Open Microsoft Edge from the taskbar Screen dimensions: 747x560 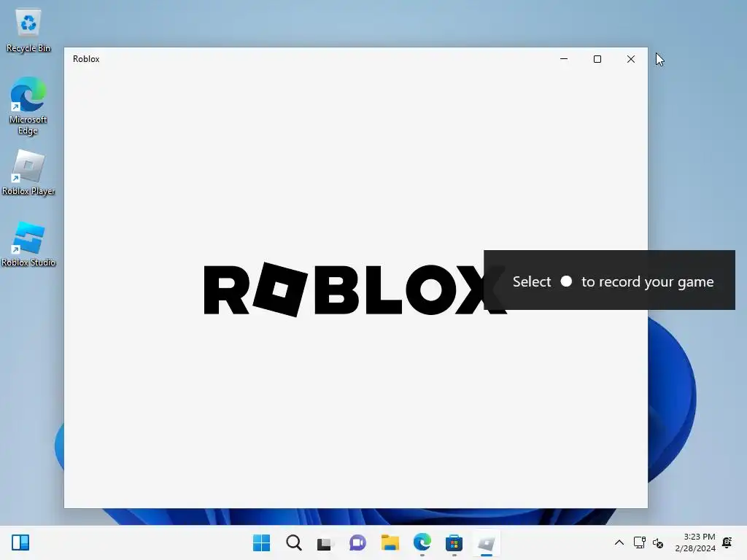[x=422, y=542]
